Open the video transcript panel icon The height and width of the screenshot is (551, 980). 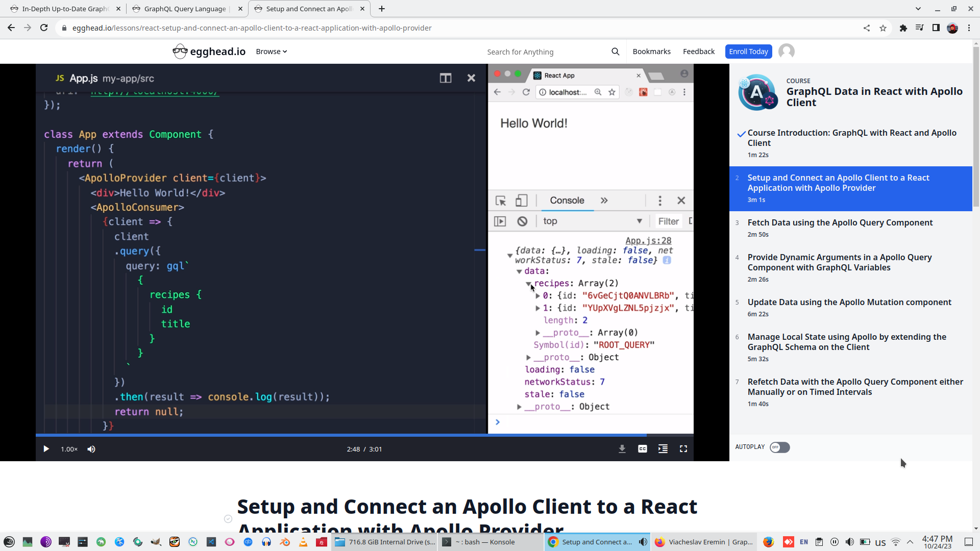pyautogui.click(x=663, y=449)
